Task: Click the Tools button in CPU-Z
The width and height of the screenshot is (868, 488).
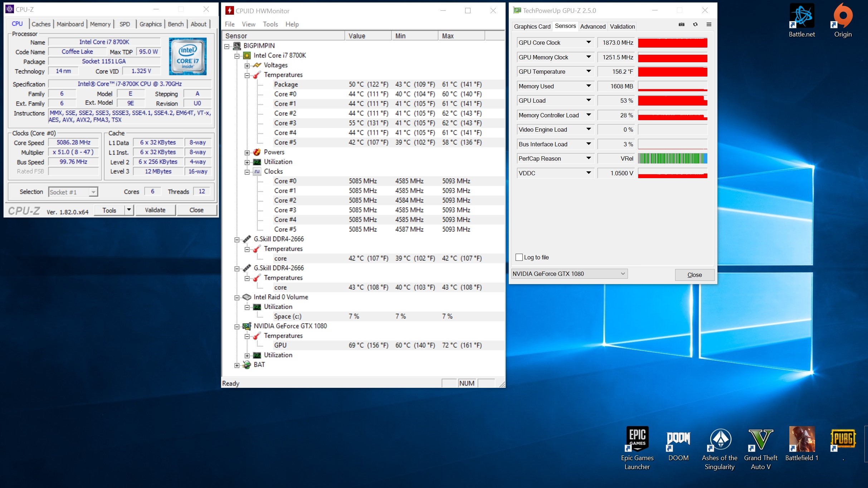Action: pos(109,210)
